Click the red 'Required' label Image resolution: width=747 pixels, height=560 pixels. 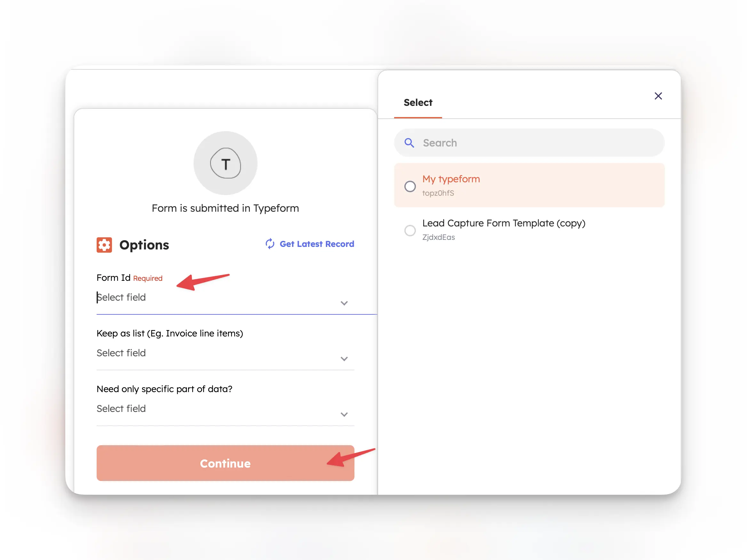click(x=147, y=278)
